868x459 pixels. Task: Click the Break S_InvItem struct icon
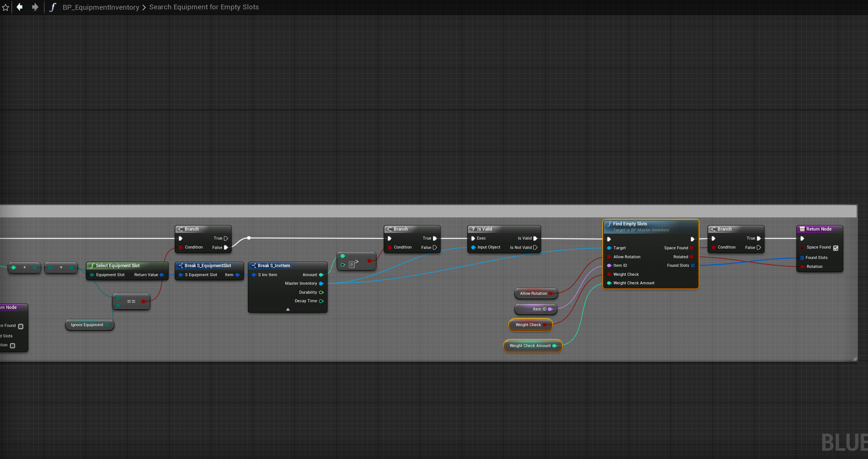pyautogui.click(x=254, y=266)
